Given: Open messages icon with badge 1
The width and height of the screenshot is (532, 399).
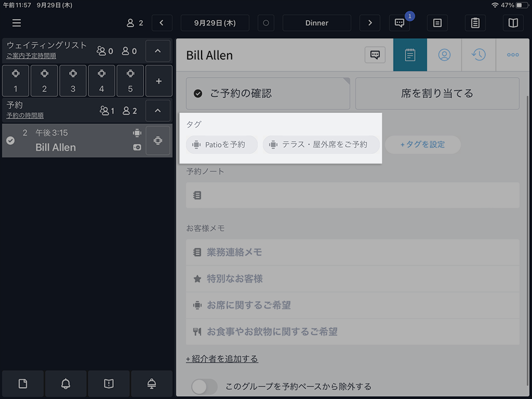Looking at the screenshot, I should click(400, 23).
